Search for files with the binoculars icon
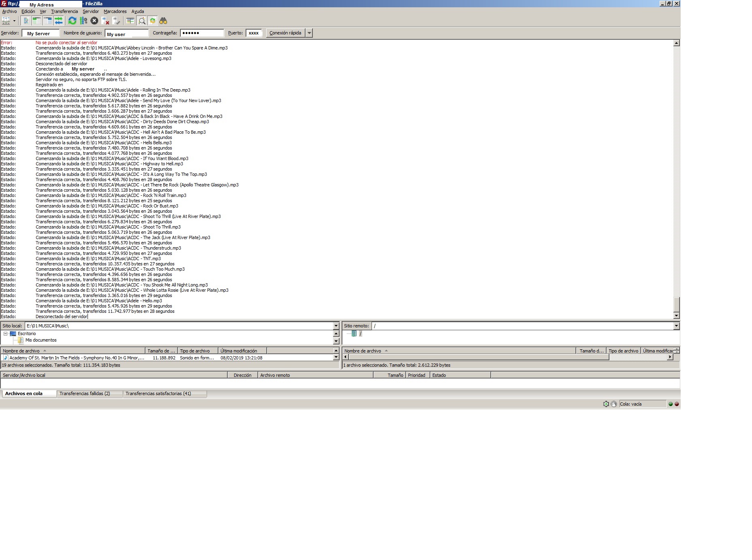This screenshot has width=752, height=560. (163, 21)
